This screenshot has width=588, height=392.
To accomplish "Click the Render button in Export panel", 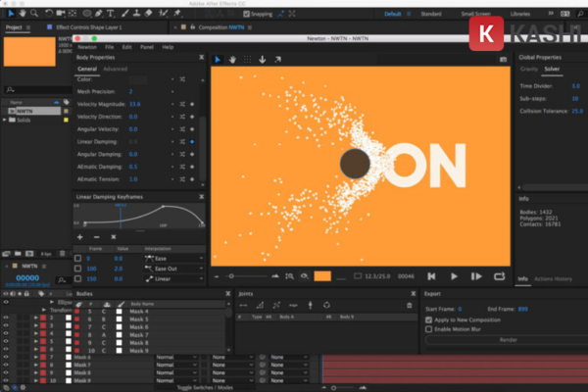I will point(507,340).
